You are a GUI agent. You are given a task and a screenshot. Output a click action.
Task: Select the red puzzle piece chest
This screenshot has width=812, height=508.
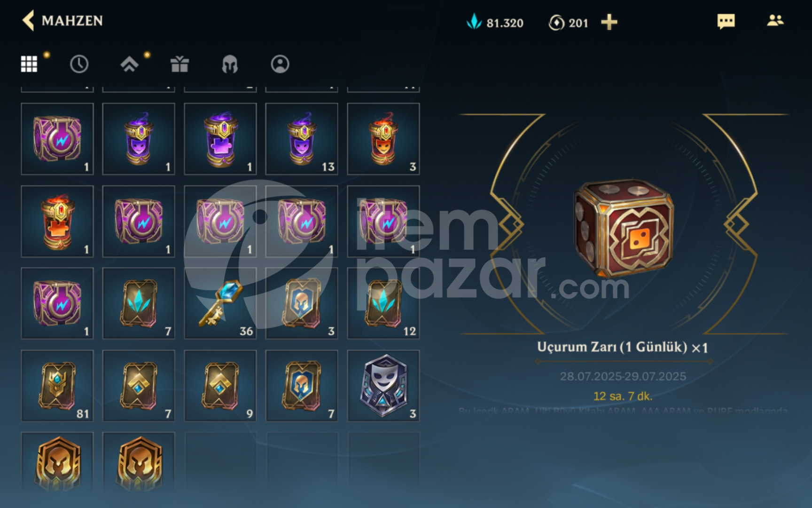57,221
